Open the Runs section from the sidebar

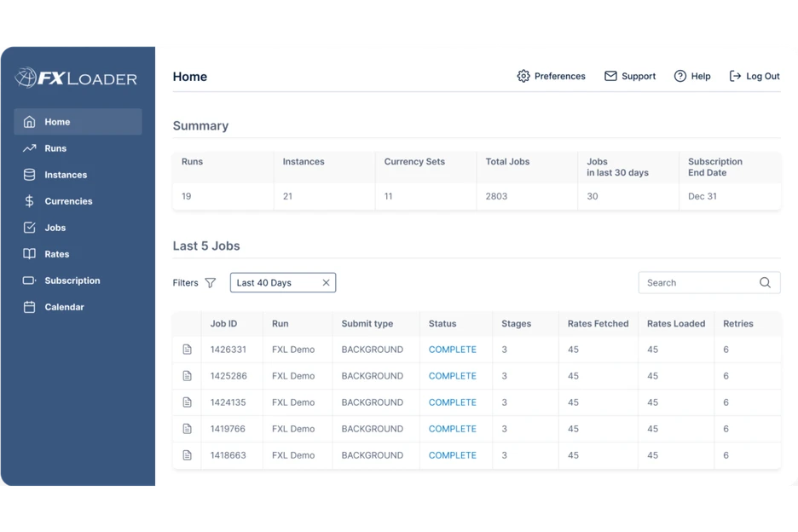(x=30, y=147)
